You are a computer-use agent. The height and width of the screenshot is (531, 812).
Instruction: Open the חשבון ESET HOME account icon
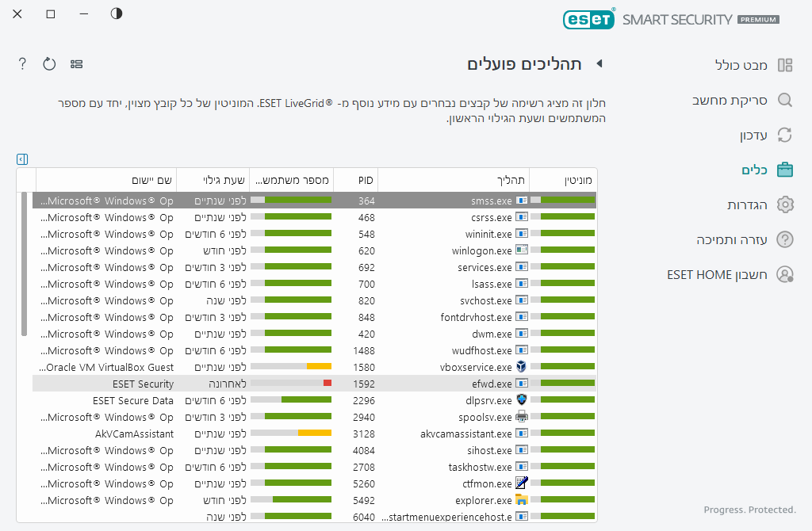coord(785,274)
